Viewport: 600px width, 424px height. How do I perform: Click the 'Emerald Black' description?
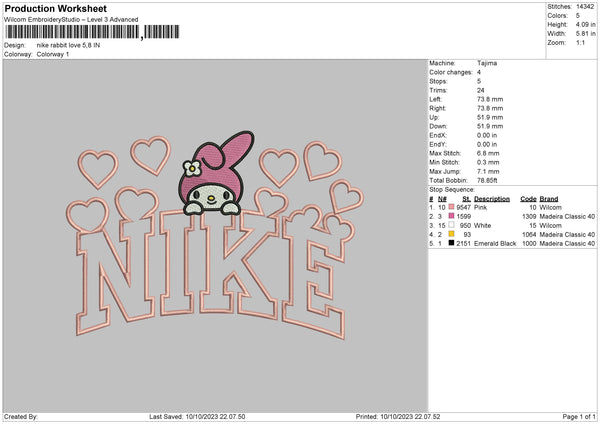[495, 243]
